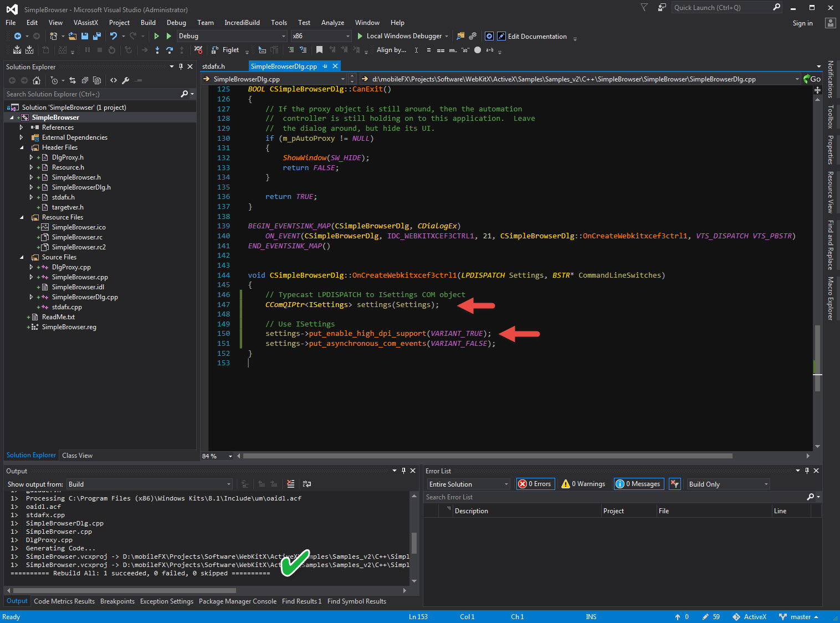Open Show output from Build dropdown
This screenshot has height=623, width=840.
[150, 484]
